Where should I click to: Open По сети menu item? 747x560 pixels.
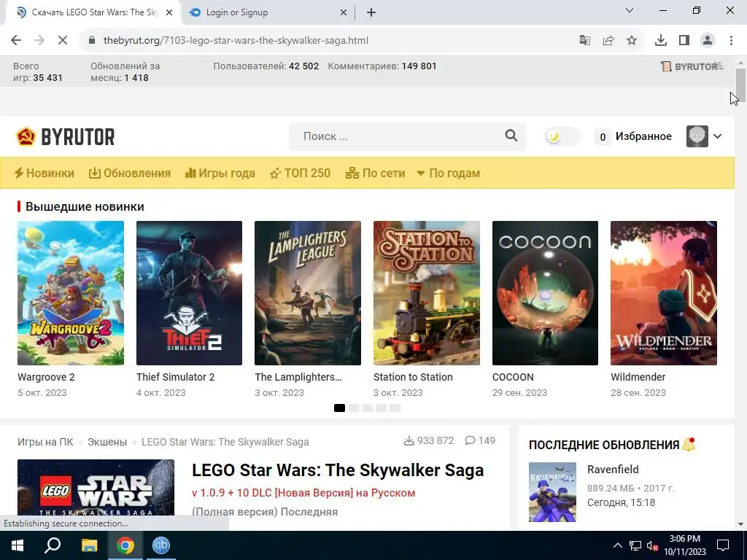tap(375, 173)
